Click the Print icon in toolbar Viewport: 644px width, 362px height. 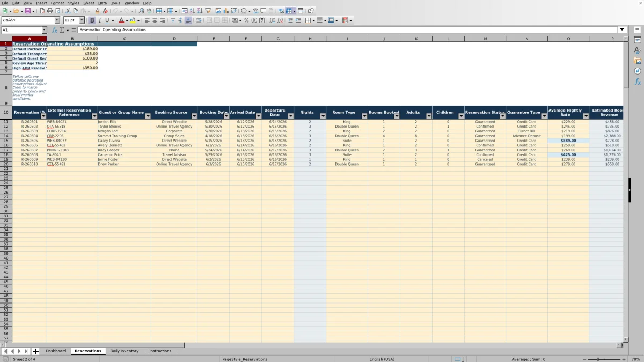50,11
